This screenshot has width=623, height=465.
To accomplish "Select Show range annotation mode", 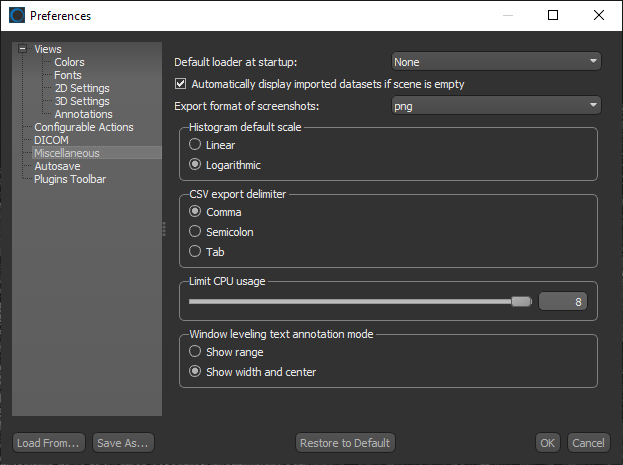I will point(195,352).
